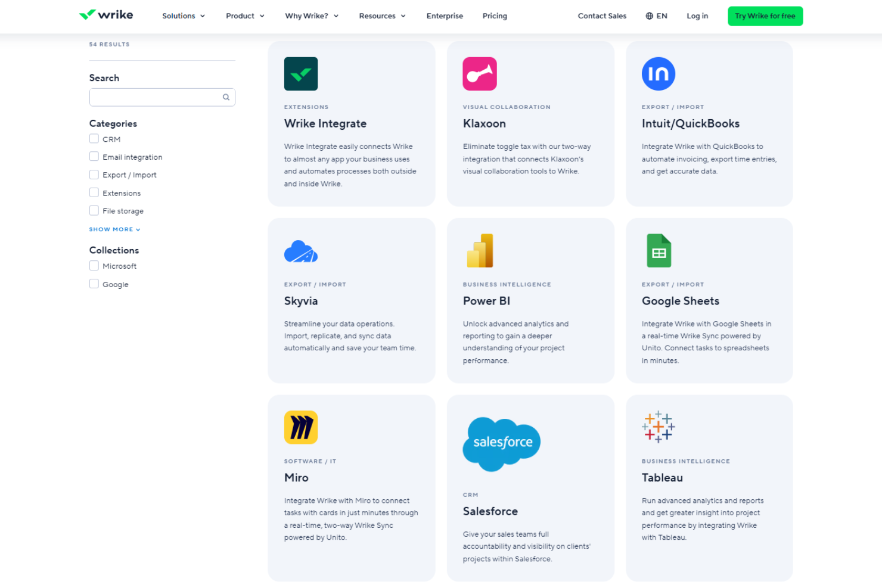Click the Intuit/QuickBooks blue circle icon
This screenshot has width=882, height=588.
pos(659,74)
